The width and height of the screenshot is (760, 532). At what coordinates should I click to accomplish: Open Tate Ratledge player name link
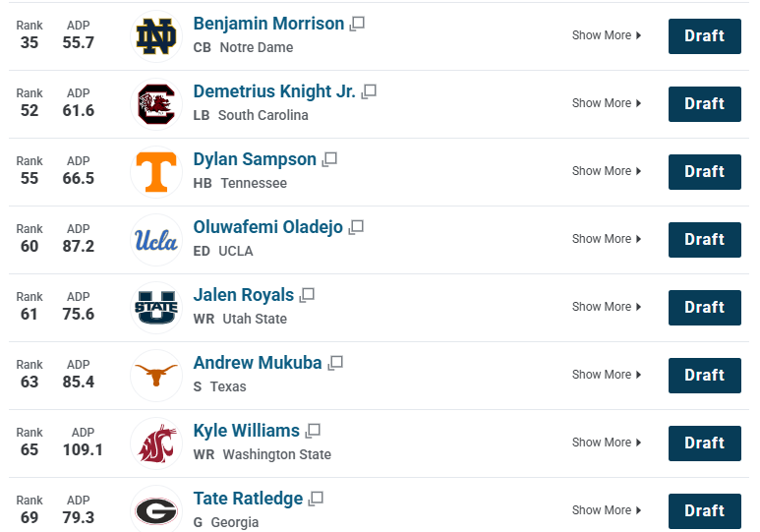click(x=248, y=499)
